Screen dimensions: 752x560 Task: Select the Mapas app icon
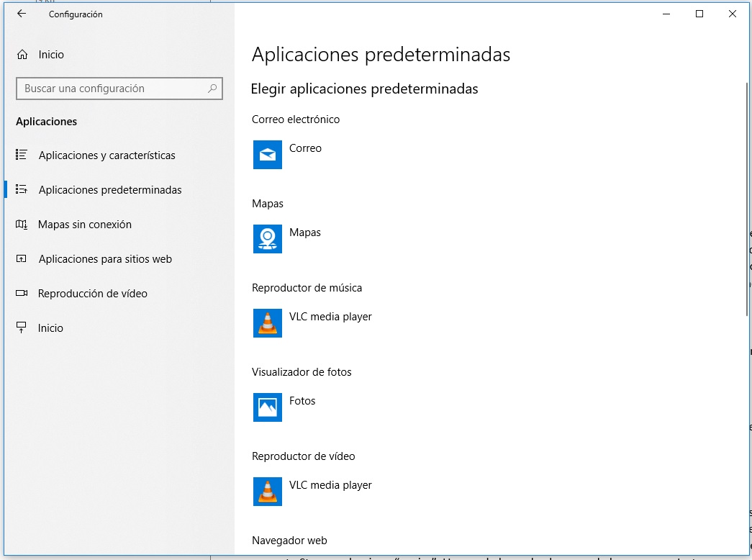click(x=268, y=239)
